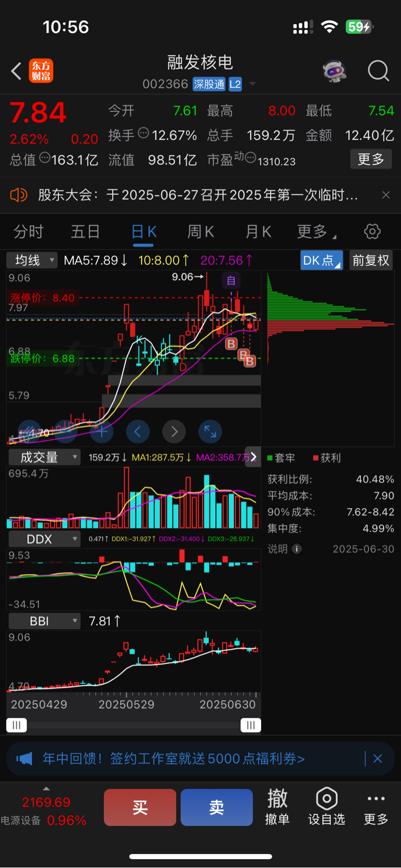401x868 pixels.
Task: Tap the 获利 red legend
Action: tap(326, 458)
